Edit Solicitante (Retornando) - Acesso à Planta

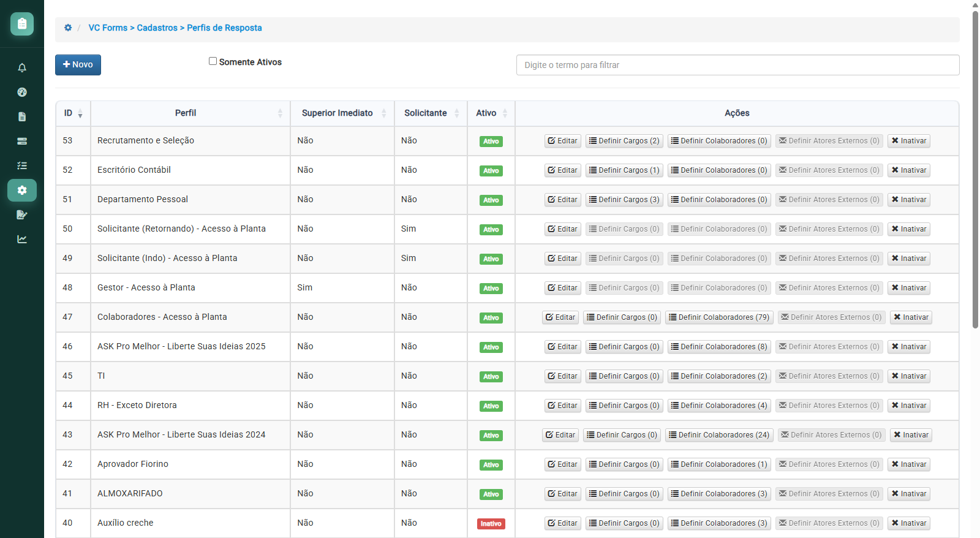(x=562, y=229)
